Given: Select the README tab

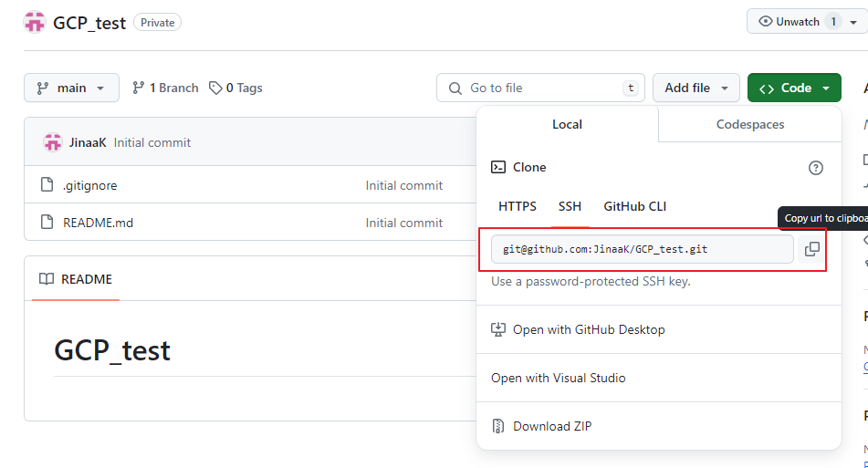Looking at the screenshot, I should 76,279.
